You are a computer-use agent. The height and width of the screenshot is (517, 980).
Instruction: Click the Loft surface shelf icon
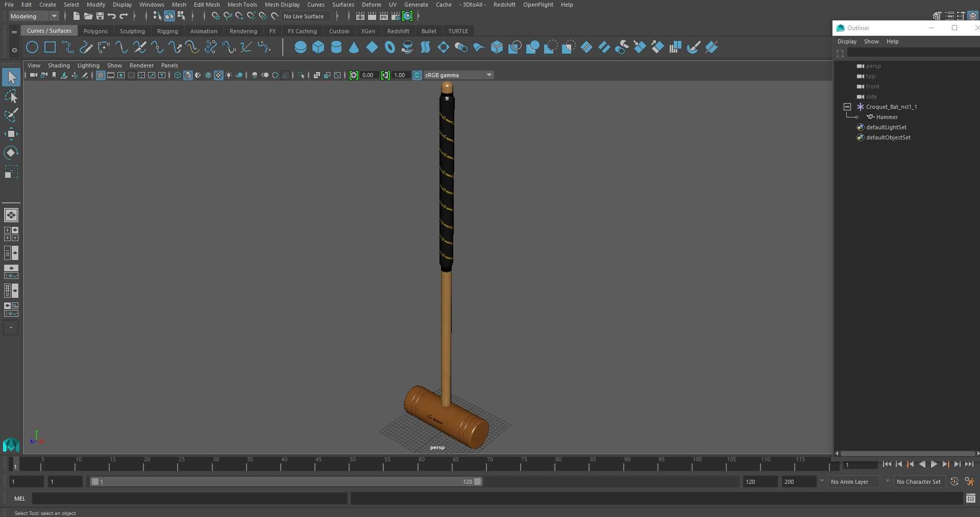click(x=425, y=48)
